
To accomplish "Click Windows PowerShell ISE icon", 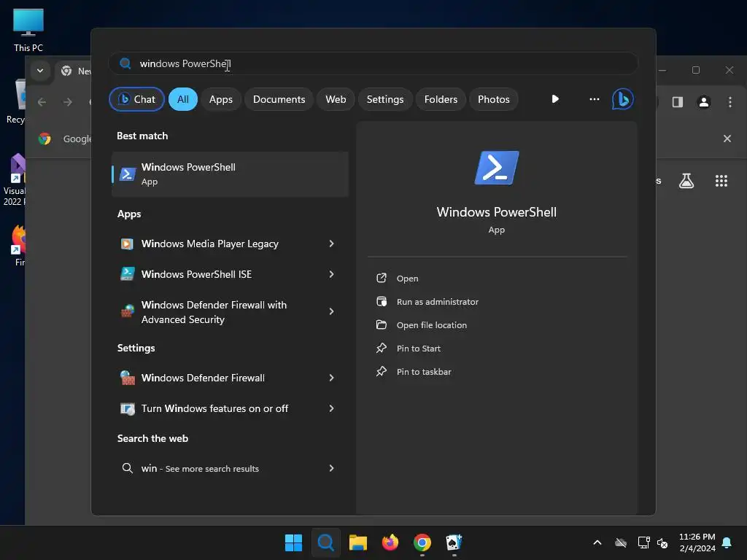I will [x=127, y=274].
